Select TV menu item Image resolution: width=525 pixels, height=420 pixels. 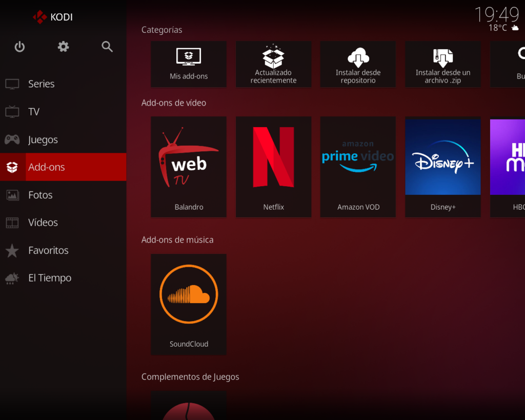(x=34, y=112)
